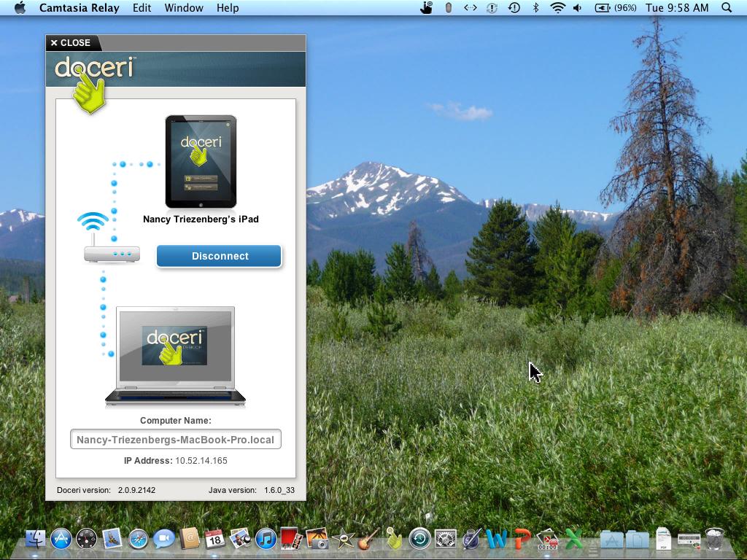Click Java version 1.6.0_33 text
Viewport: 747px width, 560px height.
coord(252,490)
